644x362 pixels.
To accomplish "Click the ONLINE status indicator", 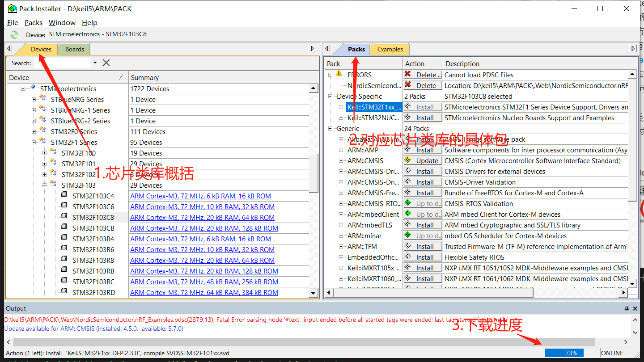I will [612, 353].
